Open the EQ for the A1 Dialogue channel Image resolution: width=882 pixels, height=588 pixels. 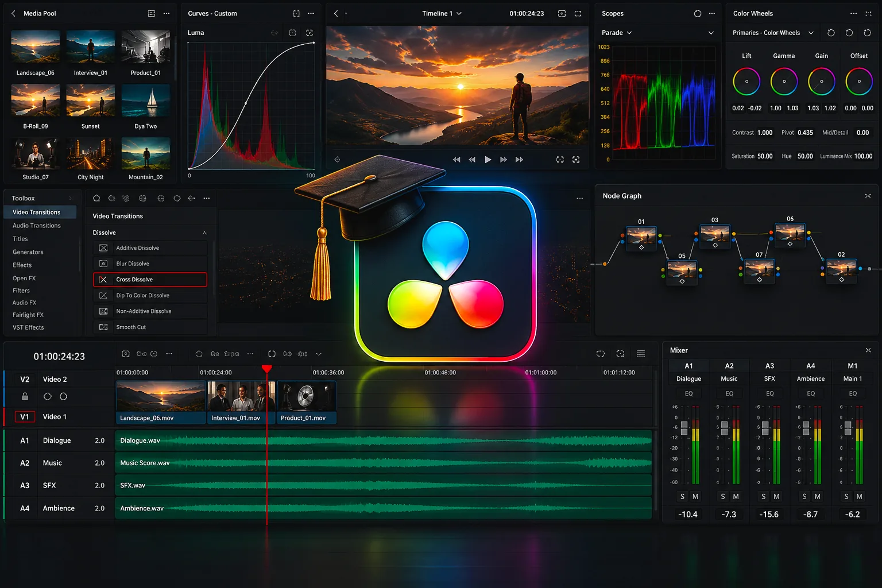coord(688,394)
